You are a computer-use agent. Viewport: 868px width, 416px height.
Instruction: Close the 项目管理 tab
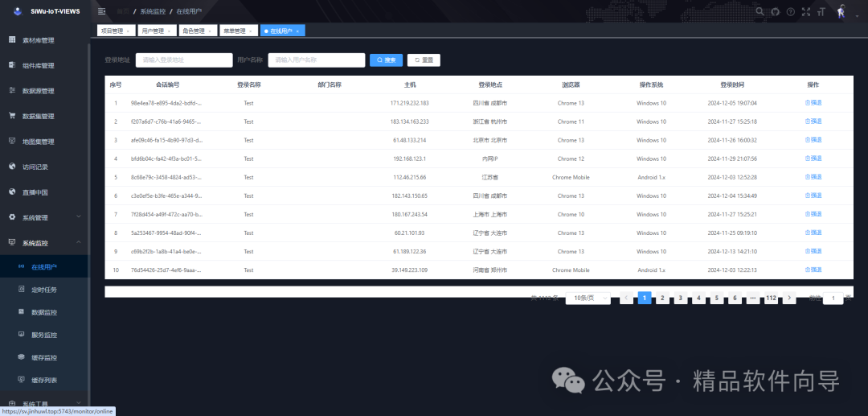tap(128, 31)
